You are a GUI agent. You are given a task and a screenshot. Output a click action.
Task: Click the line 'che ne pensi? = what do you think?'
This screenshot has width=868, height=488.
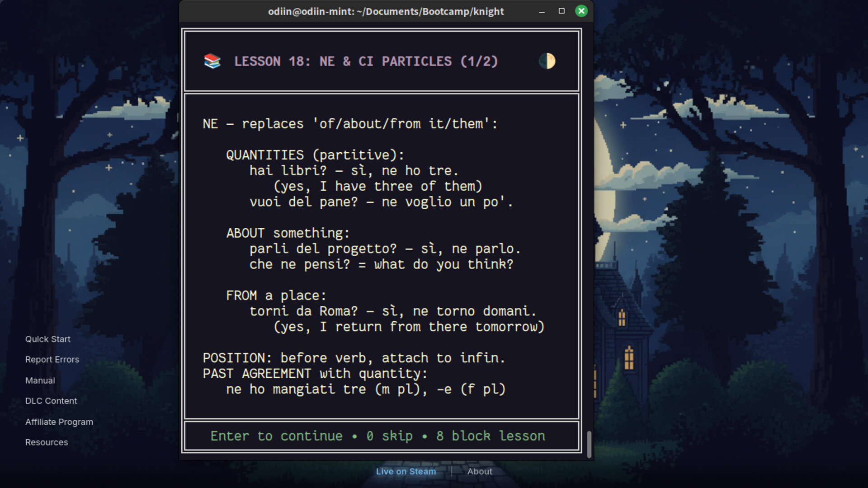click(x=382, y=264)
